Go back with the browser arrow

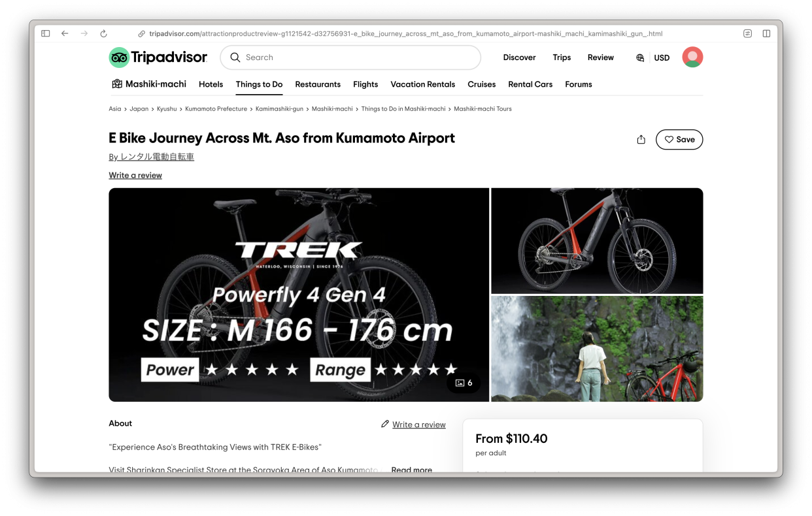click(65, 34)
